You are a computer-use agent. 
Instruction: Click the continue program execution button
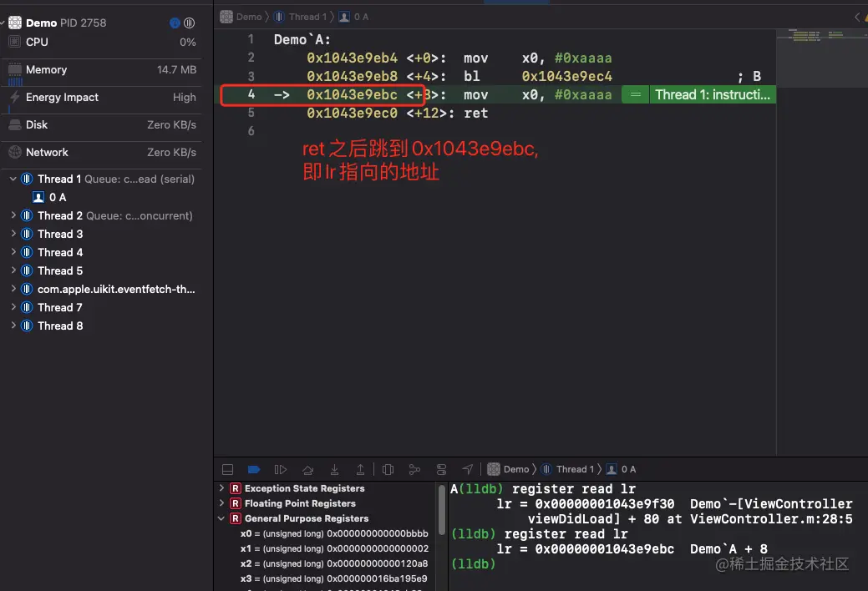pos(281,470)
